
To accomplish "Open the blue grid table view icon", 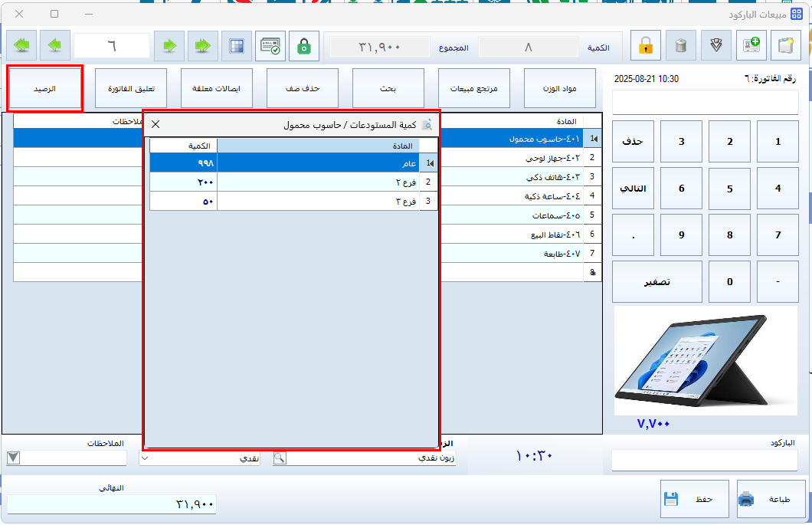I will pos(237,46).
